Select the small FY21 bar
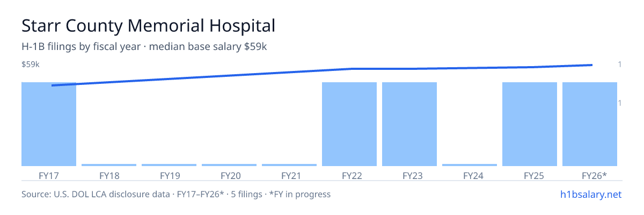 (289, 165)
